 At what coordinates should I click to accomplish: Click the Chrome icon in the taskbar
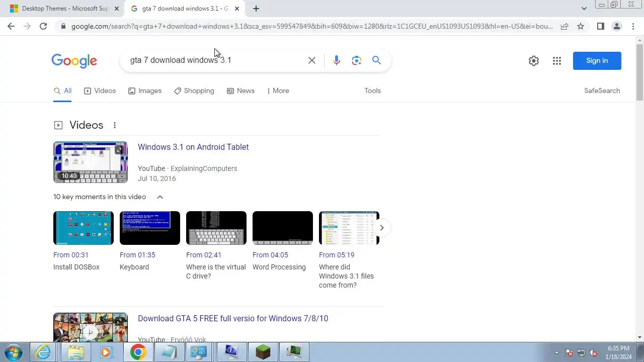pos(138,352)
